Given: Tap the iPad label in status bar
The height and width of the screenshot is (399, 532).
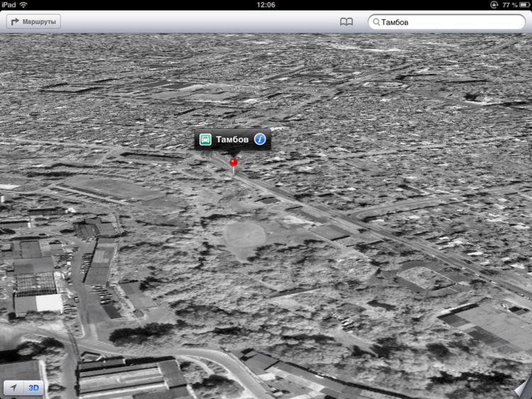Looking at the screenshot, I should [9, 5].
